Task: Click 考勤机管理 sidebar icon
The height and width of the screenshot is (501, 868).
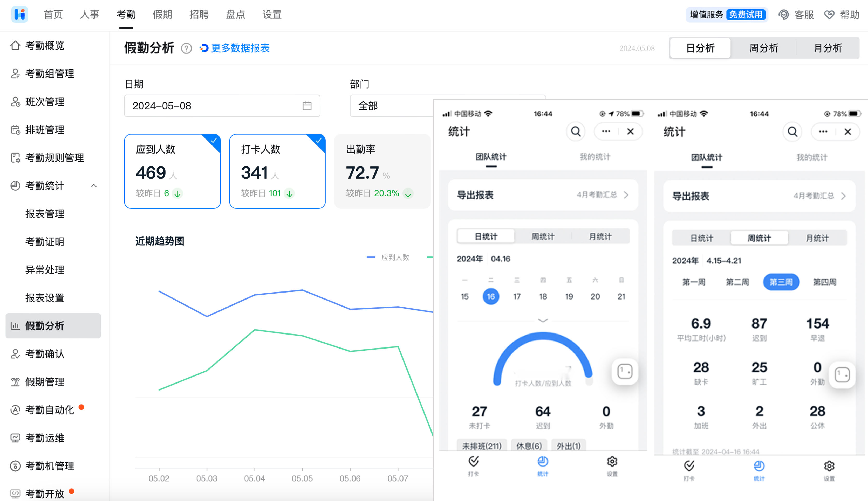Action: pos(16,466)
